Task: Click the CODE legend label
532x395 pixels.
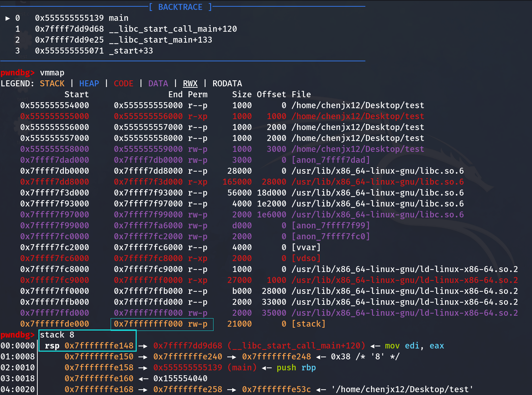Action: pyautogui.click(x=124, y=84)
